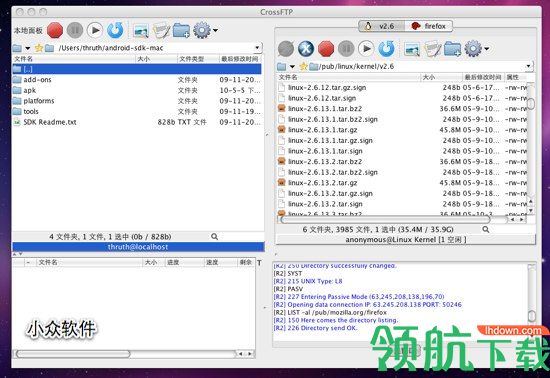550x378 pixels.
Task: Click the notepad edit icon in local toolbar
Action: [161, 31]
